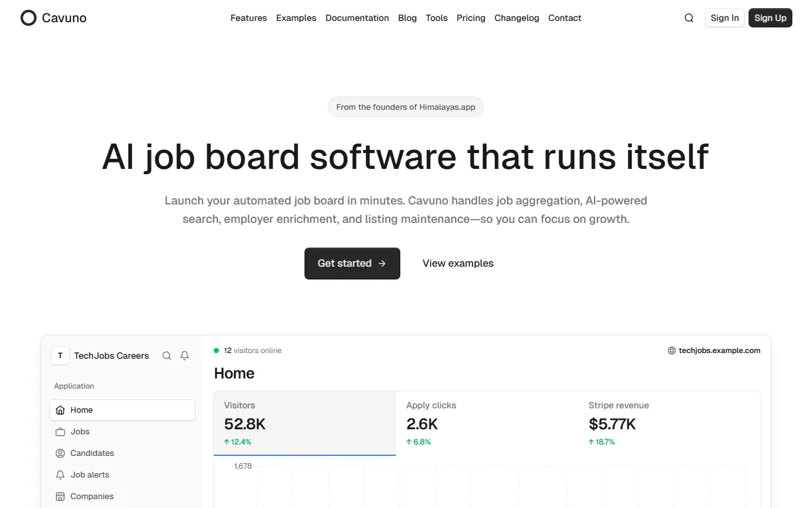Click the Candidates person icon in sidebar
The image size is (812, 508).
pos(60,453)
